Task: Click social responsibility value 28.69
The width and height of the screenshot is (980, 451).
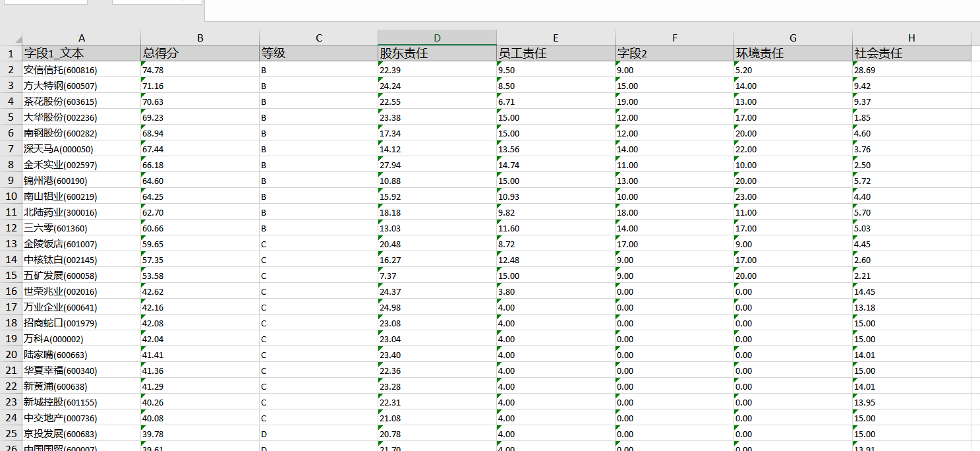Action: coord(912,69)
